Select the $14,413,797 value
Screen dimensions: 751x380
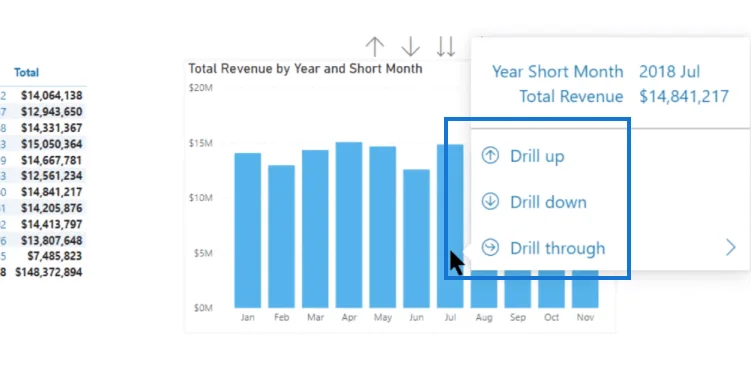(x=52, y=224)
